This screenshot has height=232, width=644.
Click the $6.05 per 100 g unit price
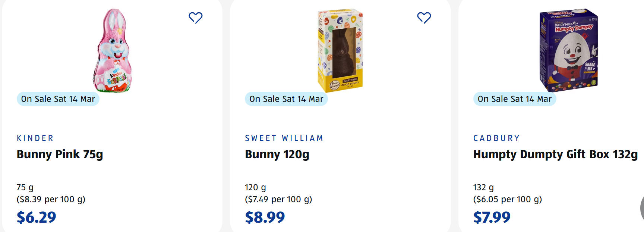[x=508, y=199]
